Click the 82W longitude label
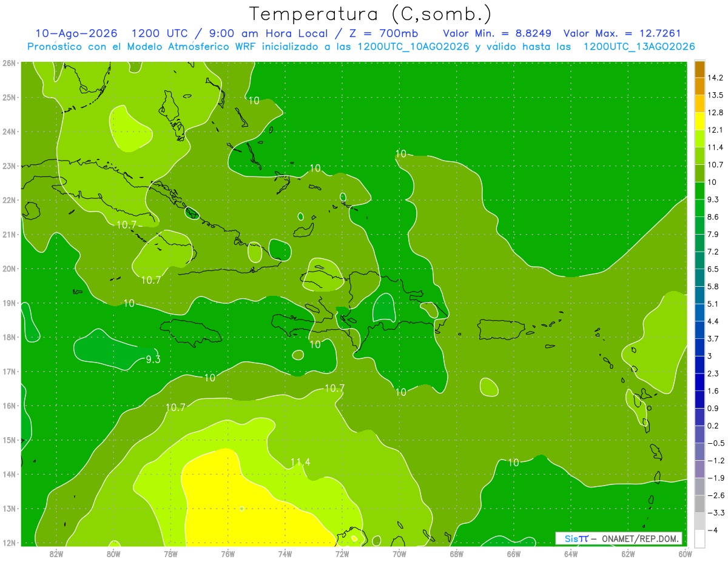728x562 pixels. (56, 554)
